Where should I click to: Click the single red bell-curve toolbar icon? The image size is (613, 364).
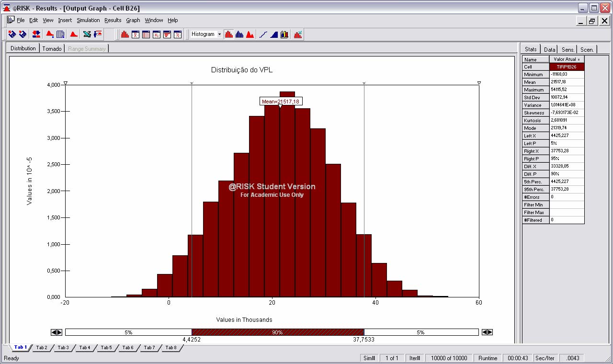click(74, 34)
